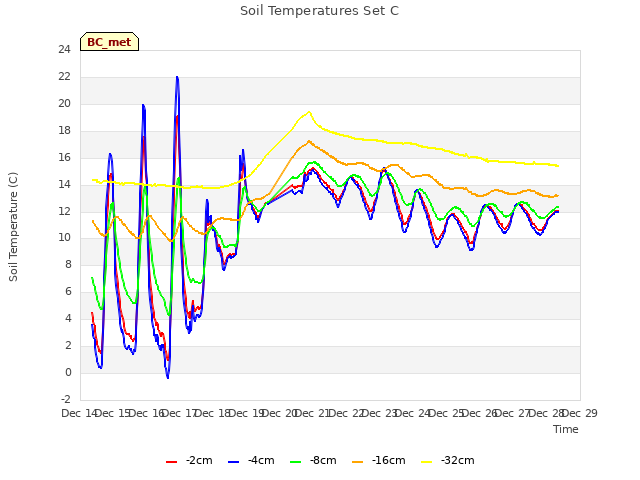The image size is (640, 480).
Task: Toggle the -2cm legend entry
Action: pos(189,461)
